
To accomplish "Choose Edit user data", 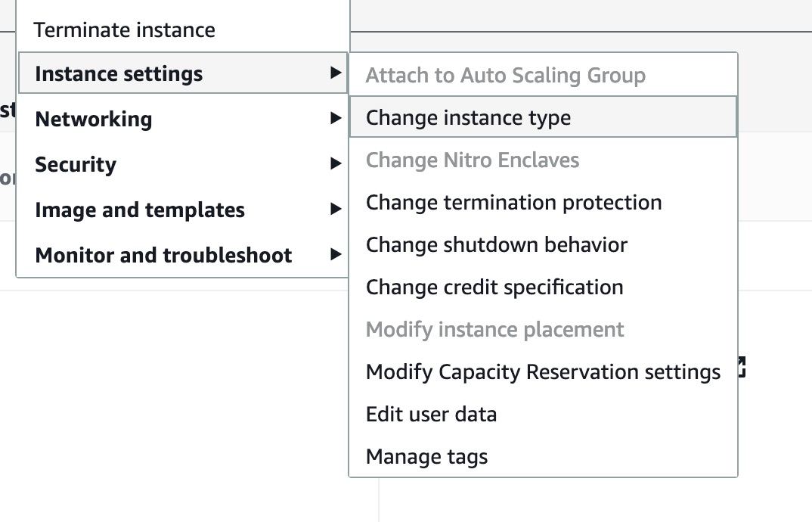I will 544,414.
